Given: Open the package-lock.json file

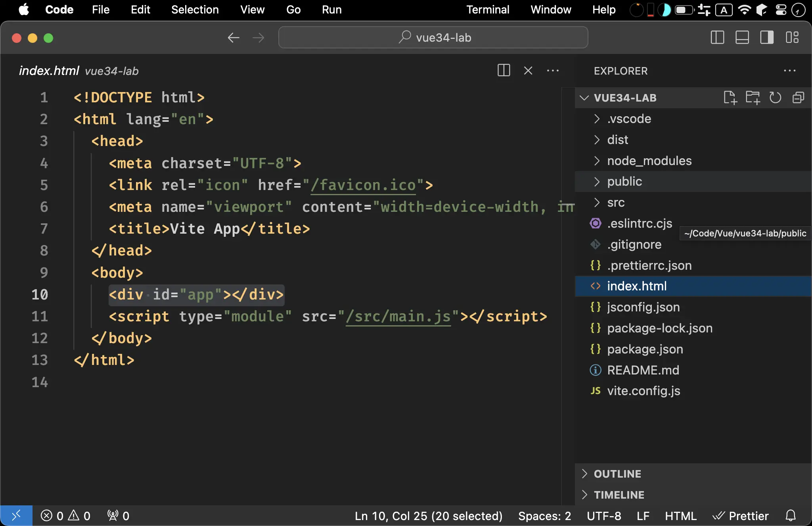Looking at the screenshot, I should point(693,328).
